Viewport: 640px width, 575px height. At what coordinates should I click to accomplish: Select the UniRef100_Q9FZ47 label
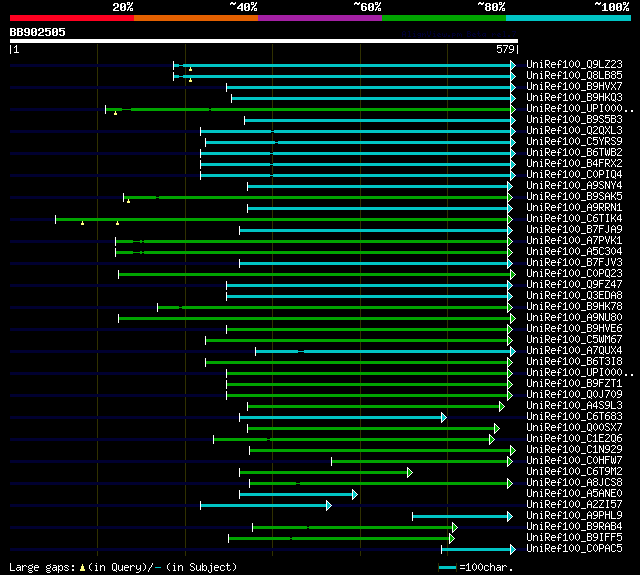(x=574, y=285)
